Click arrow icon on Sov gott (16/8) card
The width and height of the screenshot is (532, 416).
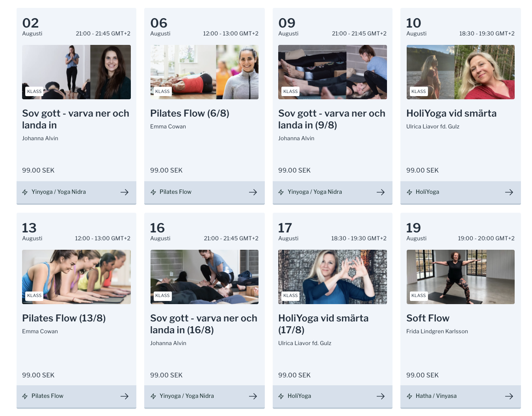[x=253, y=396]
